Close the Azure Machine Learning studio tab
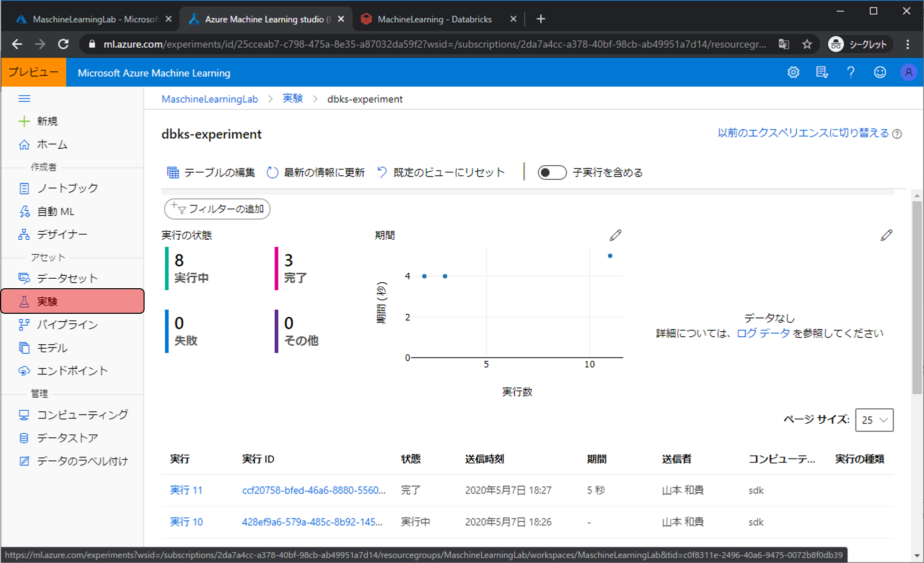This screenshot has height=563, width=924. [341, 19]
